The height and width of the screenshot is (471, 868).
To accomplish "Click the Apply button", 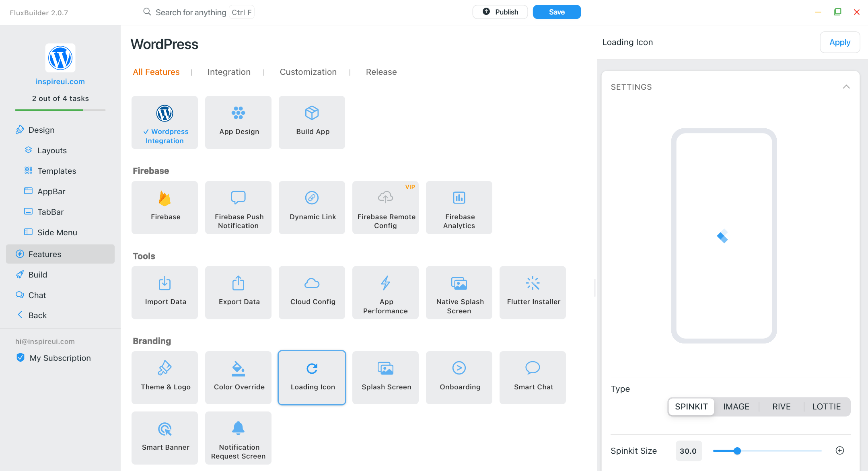I will [839, 42].
